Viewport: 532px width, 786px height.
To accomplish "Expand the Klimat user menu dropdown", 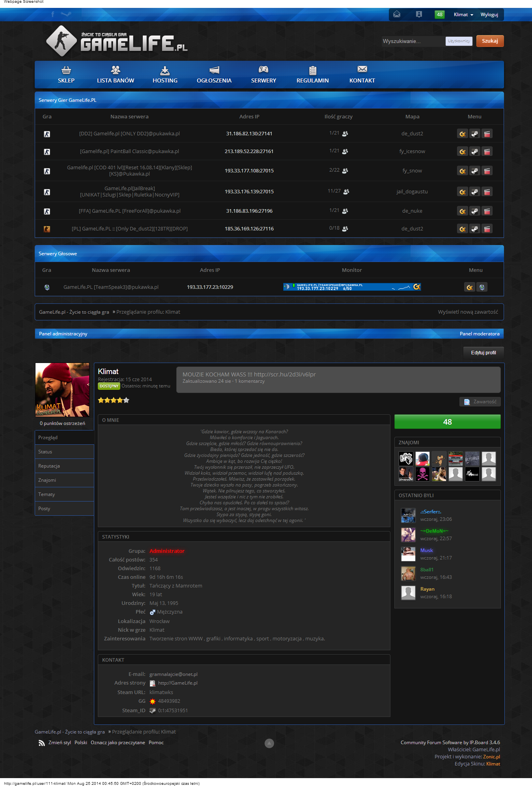I will [x=463, y=15].
